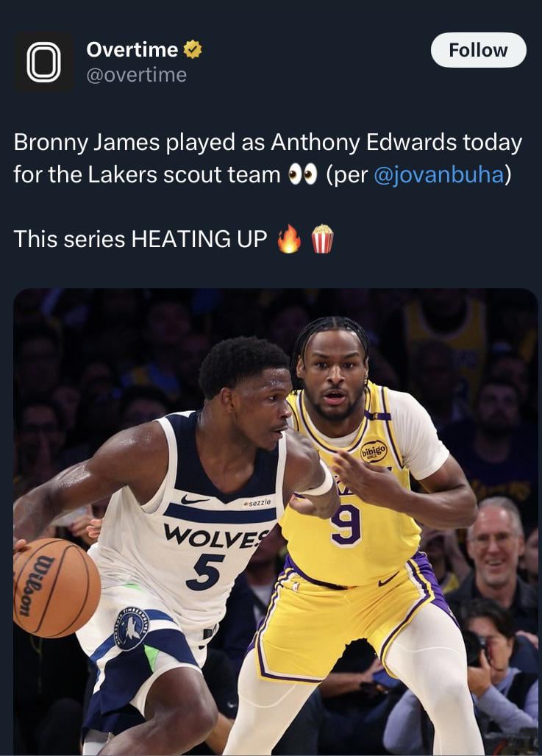Image resolution: width=542 pixels, height=756 pixels.
Task: Click the sezzle patch on the white jersey
Action: (x=258, y=502)
